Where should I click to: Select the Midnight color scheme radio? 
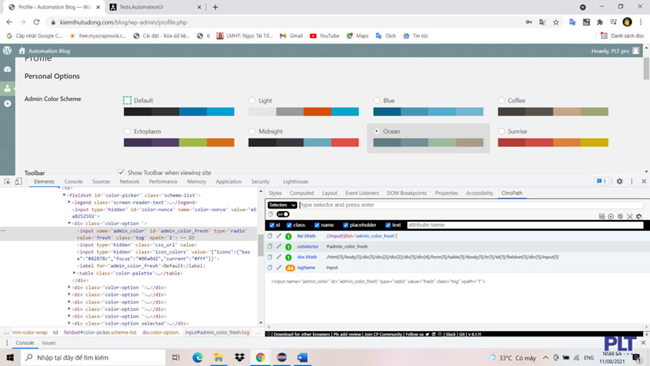pos(252,131)
